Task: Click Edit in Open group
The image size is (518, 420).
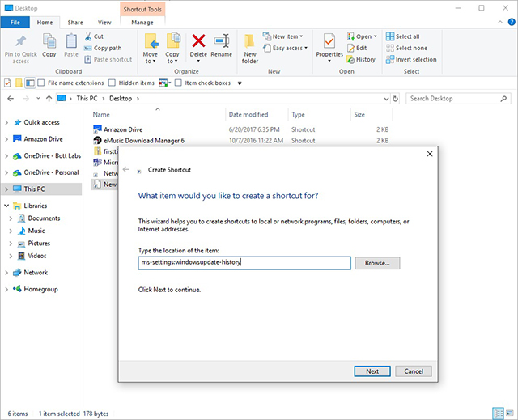Action: (357, 48)
